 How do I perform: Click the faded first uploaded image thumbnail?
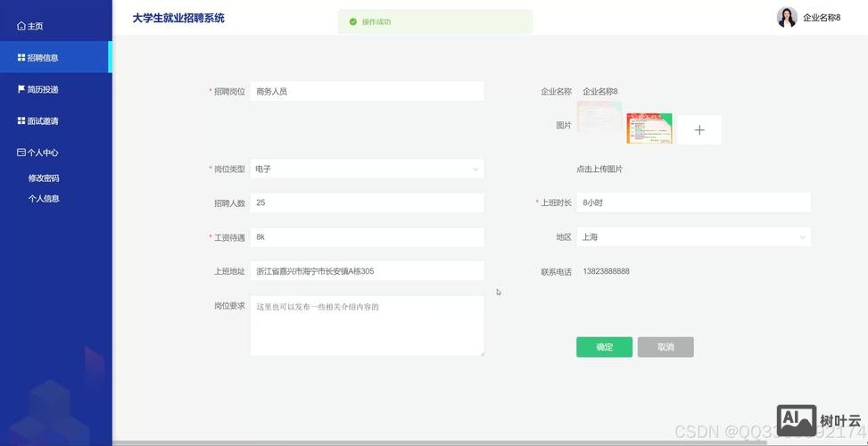pos(599,116)
